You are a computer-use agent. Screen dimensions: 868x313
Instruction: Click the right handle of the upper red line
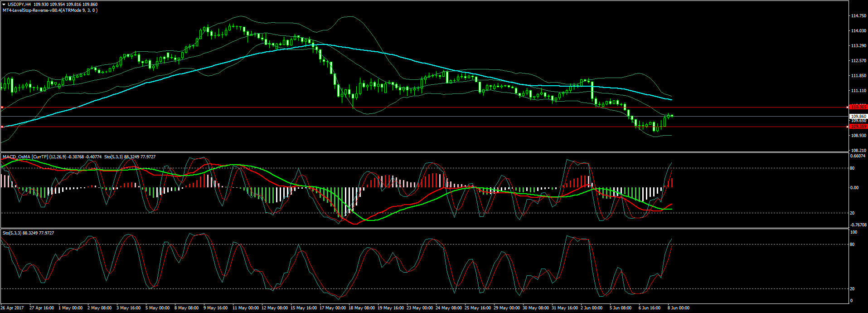[x=848, y=108]
